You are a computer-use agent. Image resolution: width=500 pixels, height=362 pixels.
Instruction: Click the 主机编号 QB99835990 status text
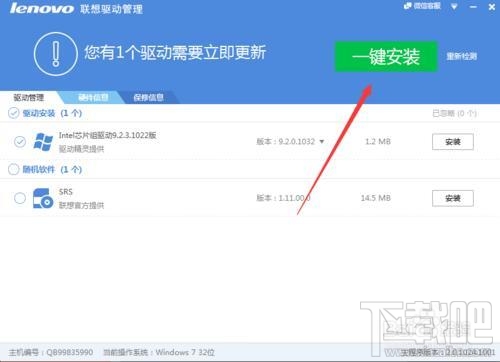(x=51, y=352)
